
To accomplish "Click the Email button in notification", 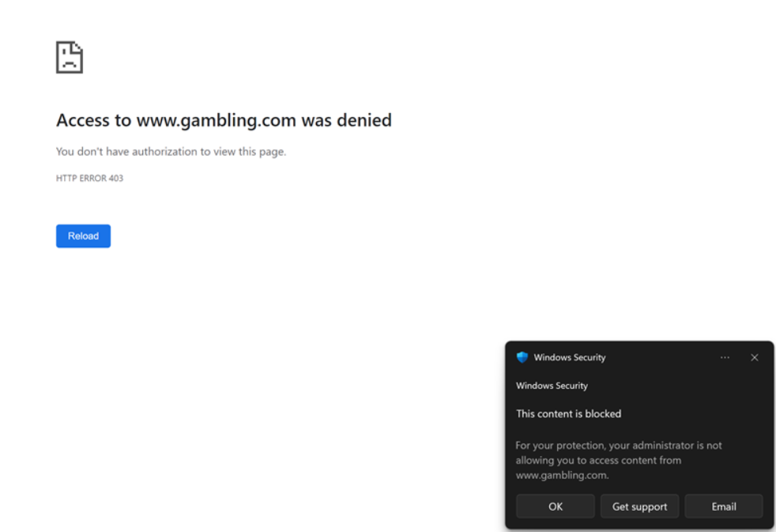I will pos(723,507).
